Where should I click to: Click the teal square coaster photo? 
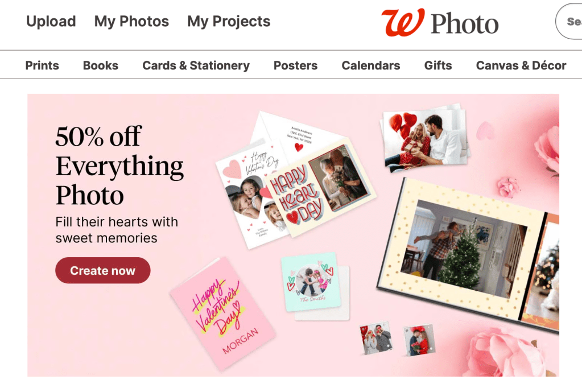point(311,282)
